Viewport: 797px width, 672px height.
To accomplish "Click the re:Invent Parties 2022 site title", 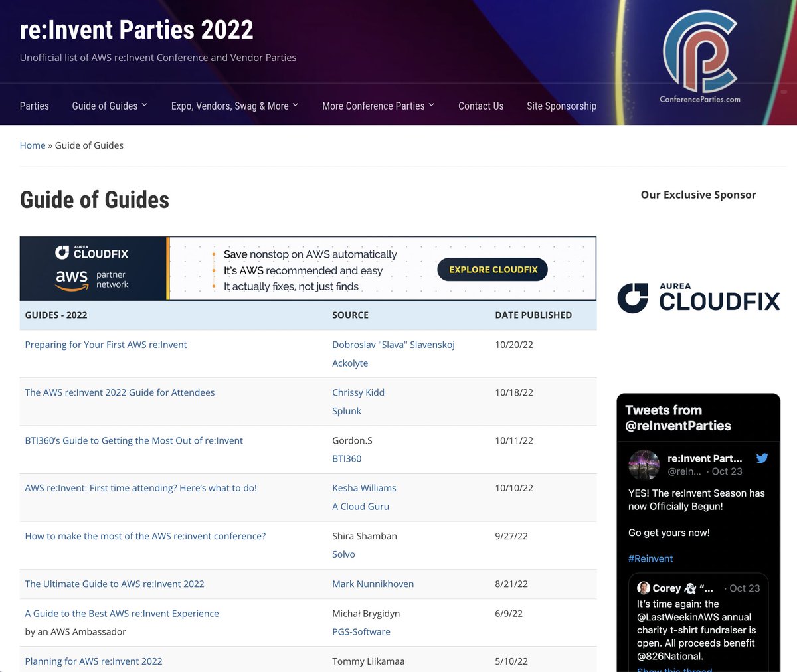I will click(x=137, y=29).
